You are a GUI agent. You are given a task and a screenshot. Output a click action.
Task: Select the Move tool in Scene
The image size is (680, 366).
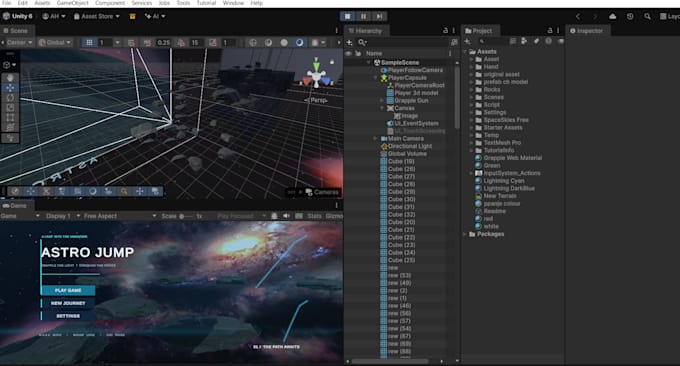pos(10,88)
